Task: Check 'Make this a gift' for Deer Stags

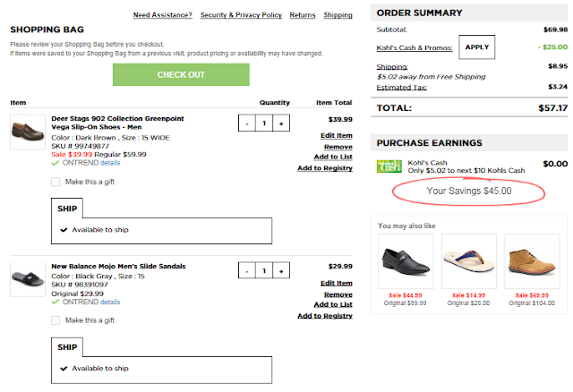Action: click(56, 182)
